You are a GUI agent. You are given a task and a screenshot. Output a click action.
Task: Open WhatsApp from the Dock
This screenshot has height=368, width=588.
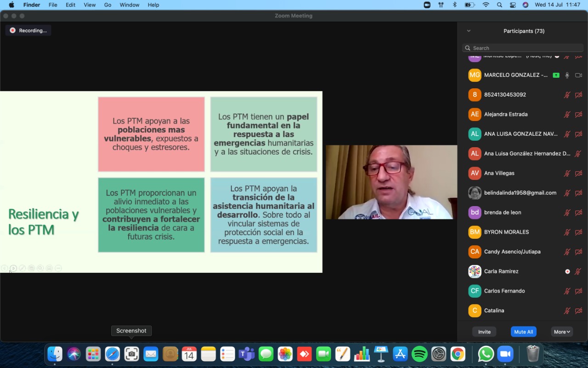[x=486, y=354]
